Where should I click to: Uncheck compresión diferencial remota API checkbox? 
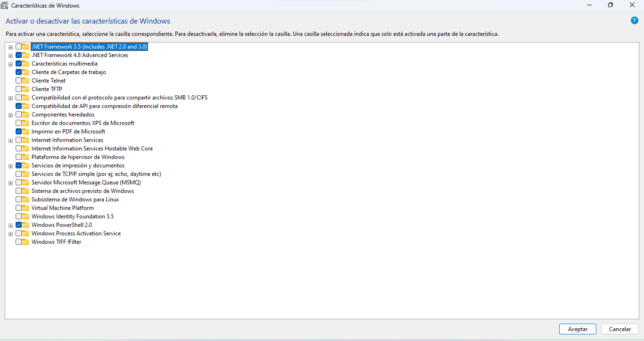18,106
